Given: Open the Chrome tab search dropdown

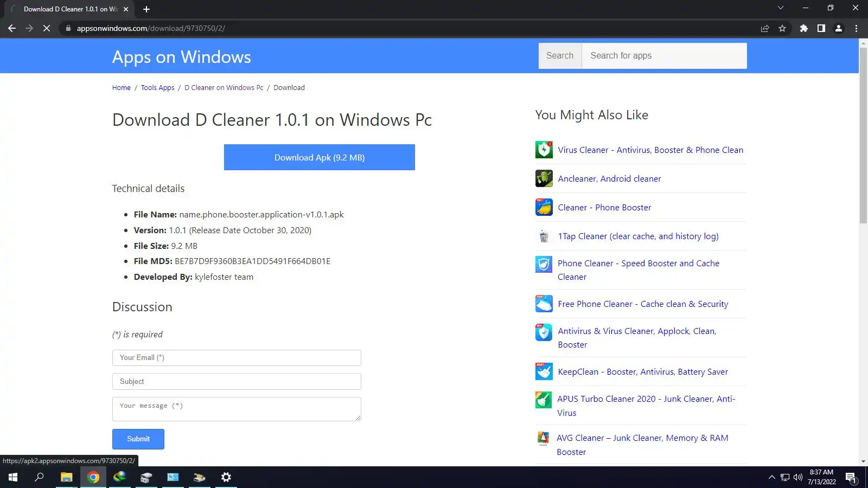Looking at the screenshot, I should pyautogui.click(x=781, y=8).
